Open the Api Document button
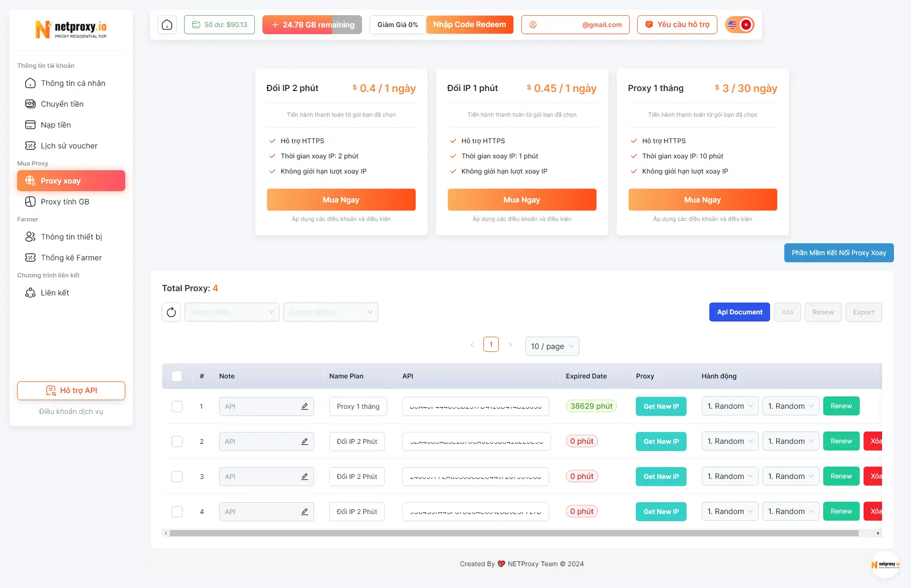The width and height of the screenshot is (911, 588). tap(740, 312)
